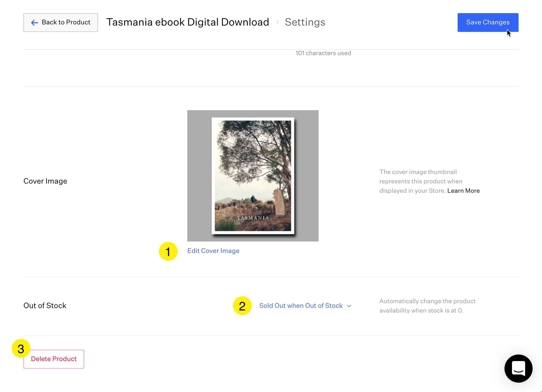This screenshot has width=542, height=392.
Task: Open the Intercom chat messenger bubble
Action: 518,368
